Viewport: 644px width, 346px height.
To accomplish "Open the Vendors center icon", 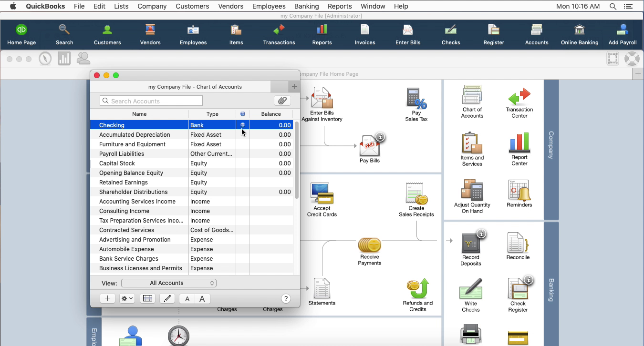I will click(150, 34).
